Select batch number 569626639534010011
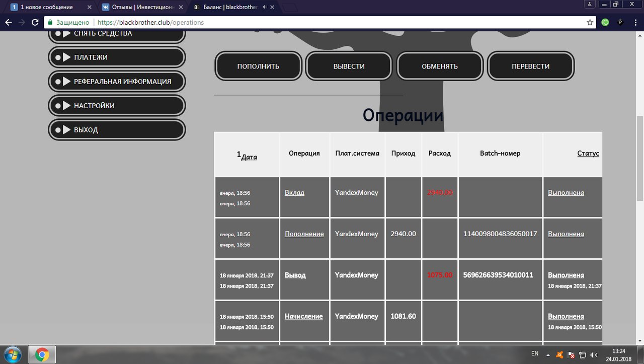The width and height of the screenshot is (644, 364). click(498, 275)
